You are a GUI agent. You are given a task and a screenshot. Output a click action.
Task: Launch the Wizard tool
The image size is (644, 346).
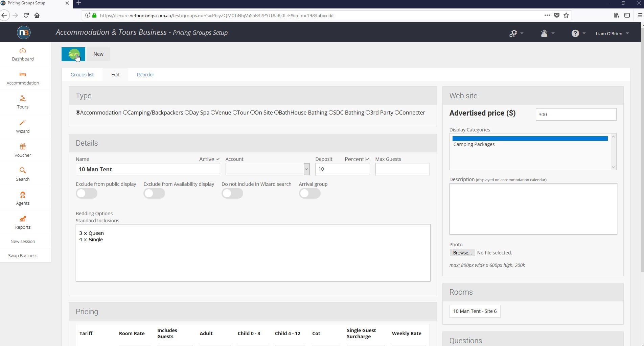pyautogui.click(x=23, y=126)
